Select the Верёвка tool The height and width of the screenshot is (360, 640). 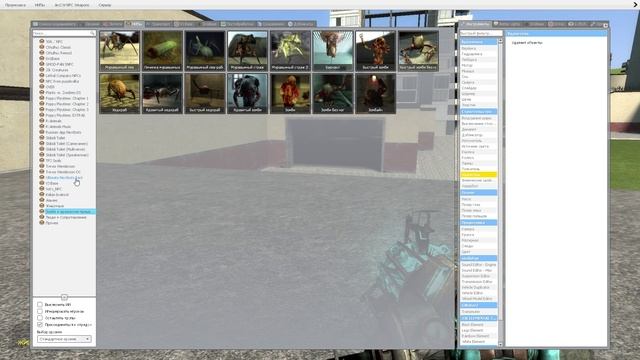tap(478, 48)
